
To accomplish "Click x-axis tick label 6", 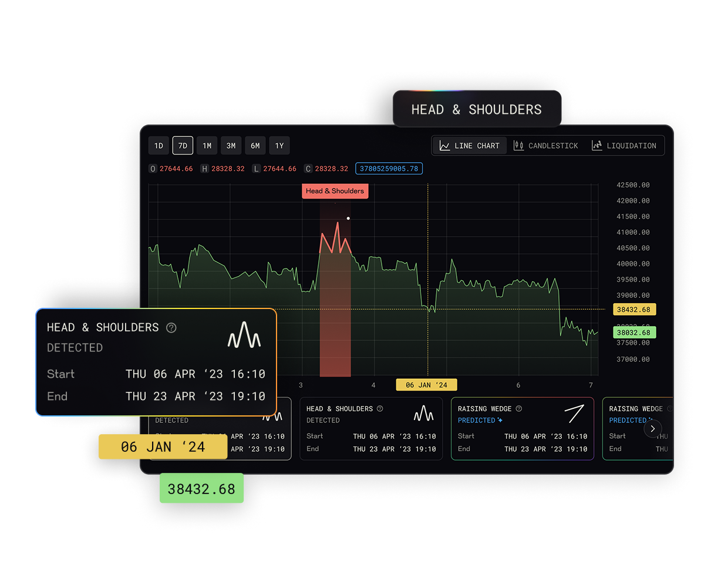I will tap(518, 385).
